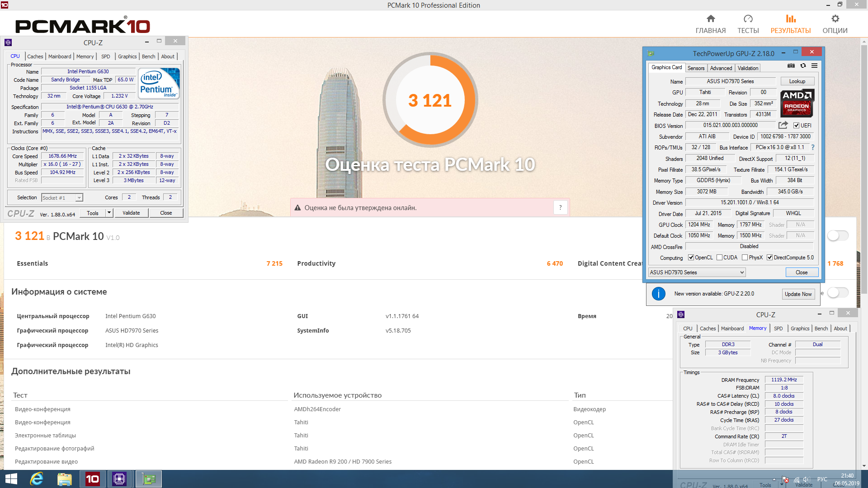This screenshot has width=868, height=488.
Task: Click the blue info icon in GPU-Z update bar
Action: [658, 294]
